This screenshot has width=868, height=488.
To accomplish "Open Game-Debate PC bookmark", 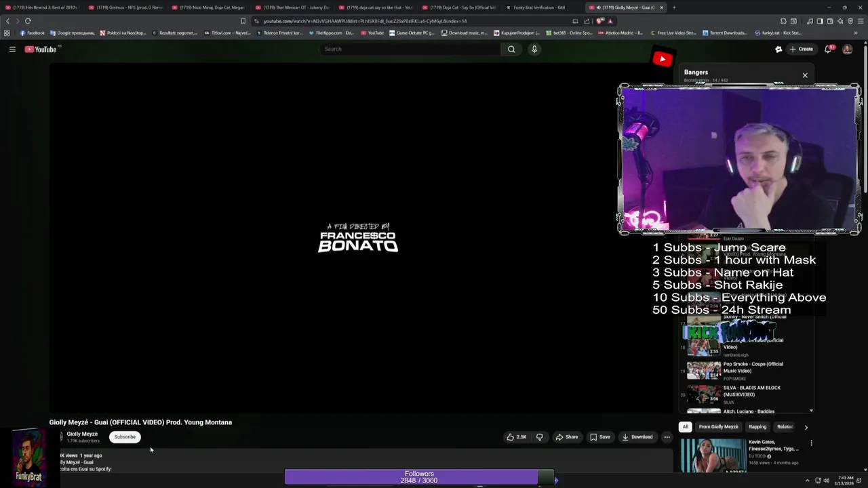I will coord(411,33).
